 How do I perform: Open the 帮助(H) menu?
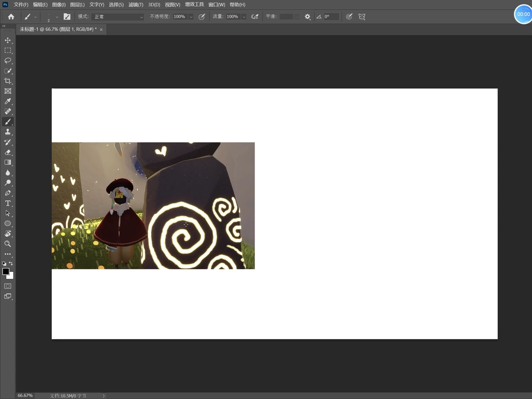point(237,5)
